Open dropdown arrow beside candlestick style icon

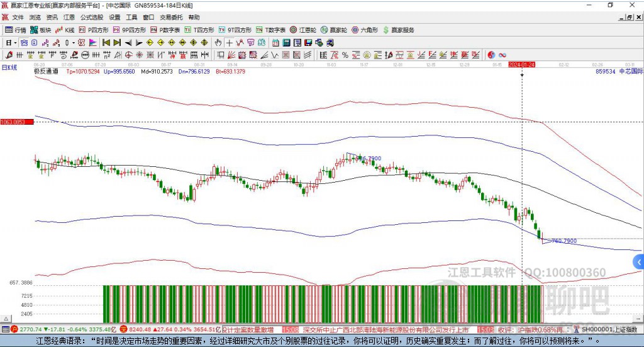(x=73, y=43)
